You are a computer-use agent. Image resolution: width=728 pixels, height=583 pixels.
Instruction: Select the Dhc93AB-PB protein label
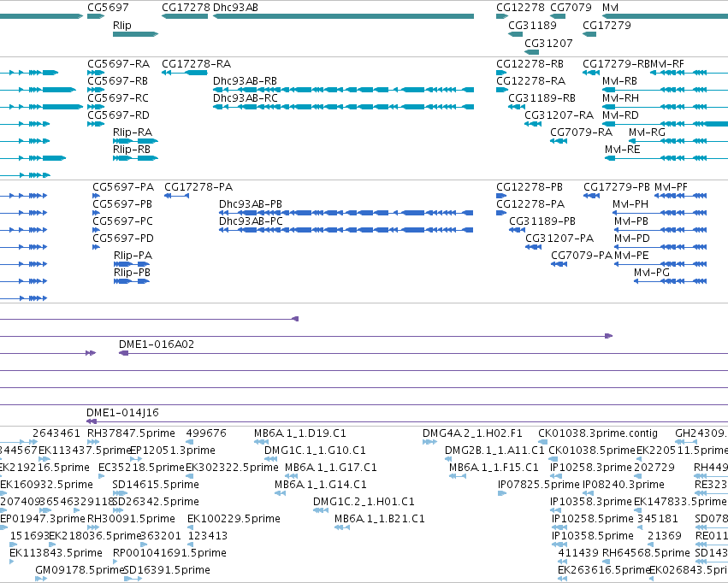(x=251, y=204)
